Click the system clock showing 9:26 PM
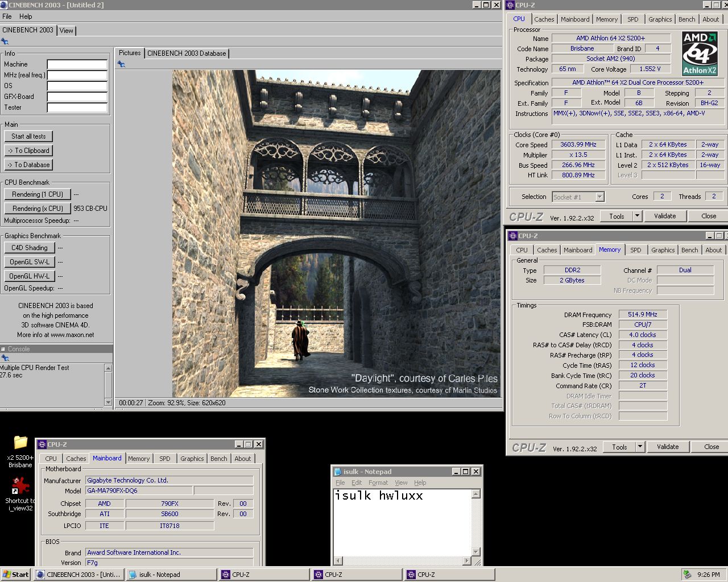The image size is (728, 582). (x=709, y=575)
